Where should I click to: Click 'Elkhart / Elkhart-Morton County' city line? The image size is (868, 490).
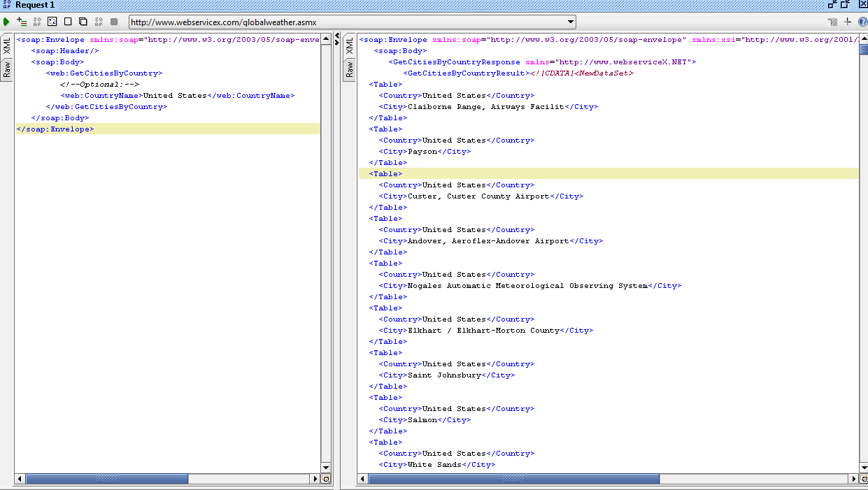(x=486, y=331)
